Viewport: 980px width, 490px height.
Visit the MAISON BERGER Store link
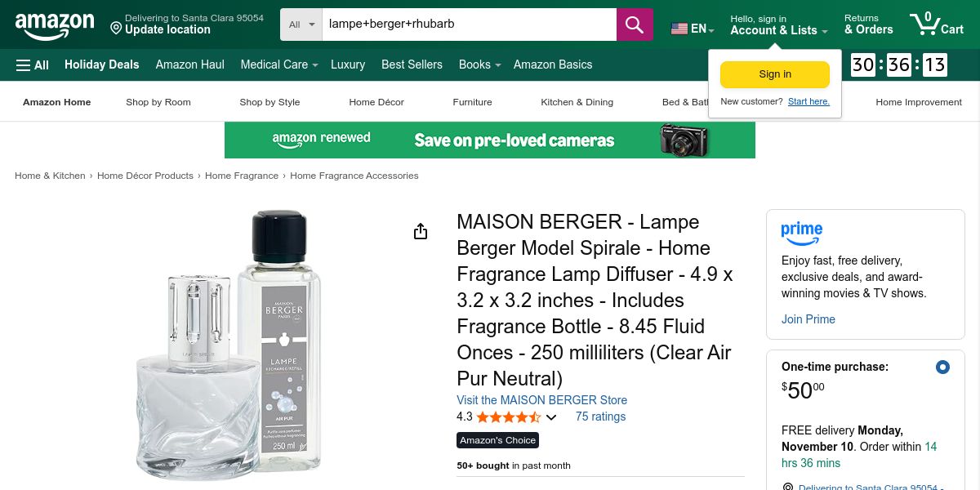(542, 400)
